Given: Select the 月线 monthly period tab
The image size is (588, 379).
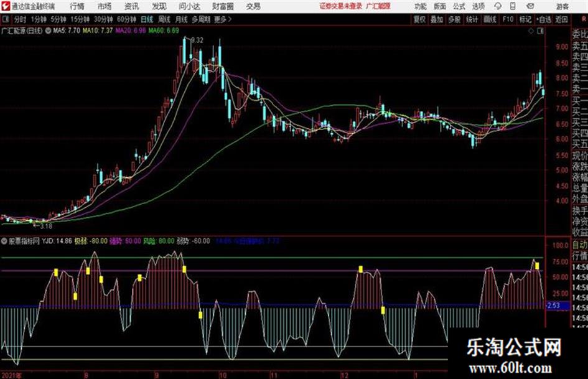Looking at the screenshot, I should tap(182, 19).
